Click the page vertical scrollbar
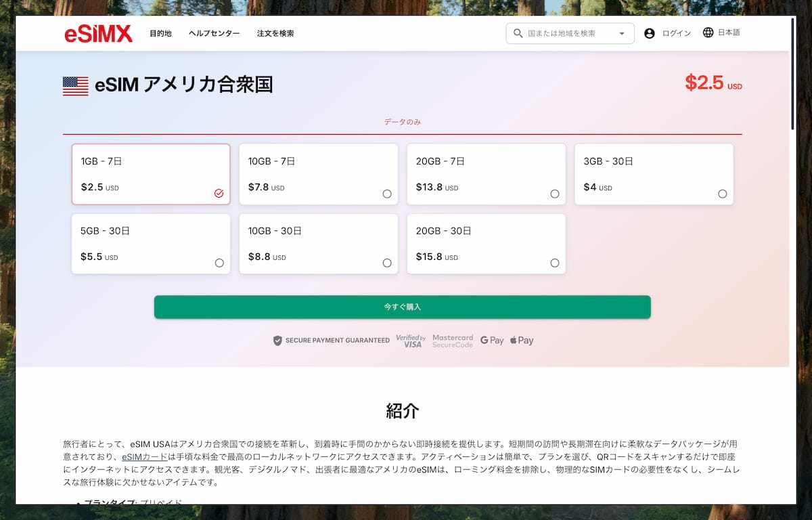This screenshot has width=812, height=520. click(793, 74)
